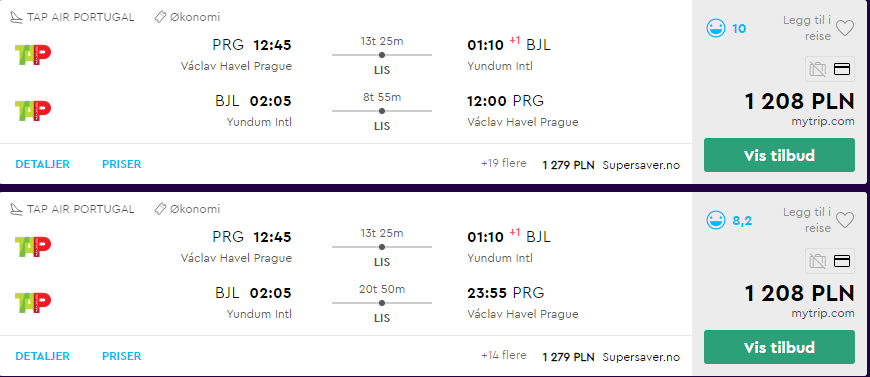Click TAP logo of first outbound flight
The image size is (870, 377).
33,55
